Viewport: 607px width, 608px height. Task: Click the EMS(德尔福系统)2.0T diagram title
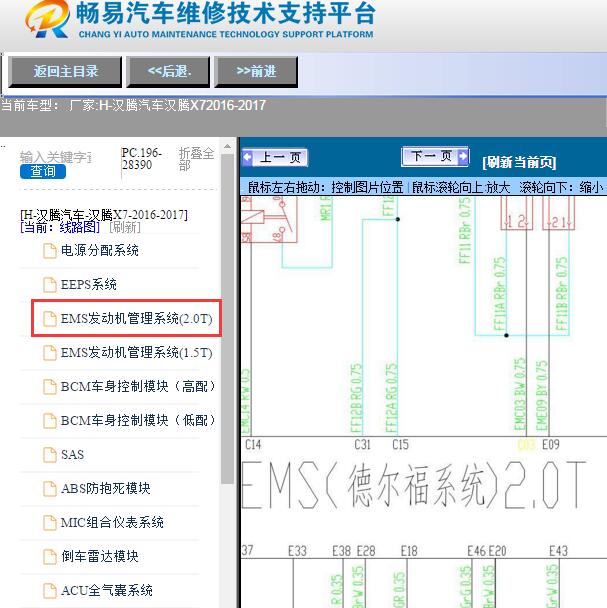[413, 485]
